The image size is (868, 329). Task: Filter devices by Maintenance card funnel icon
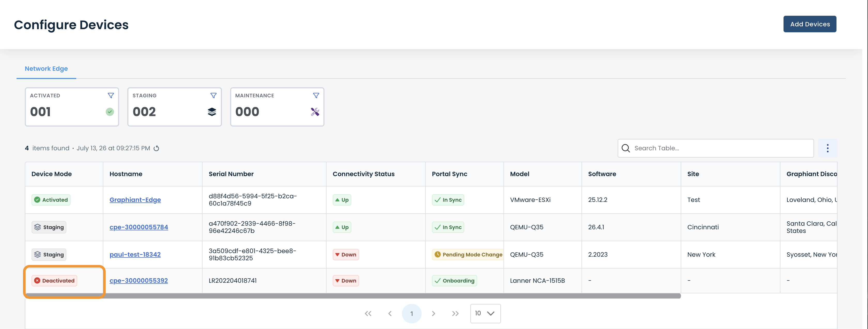pos(316,96)
